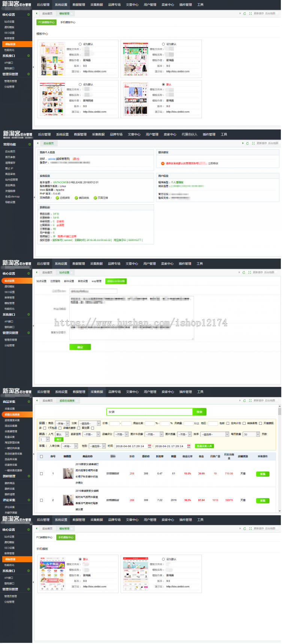Image resolution: width=282 pixels, height=644 pixels.
Task: Select the 默认 radio on 手机模板 page
Action: [80, 559]
